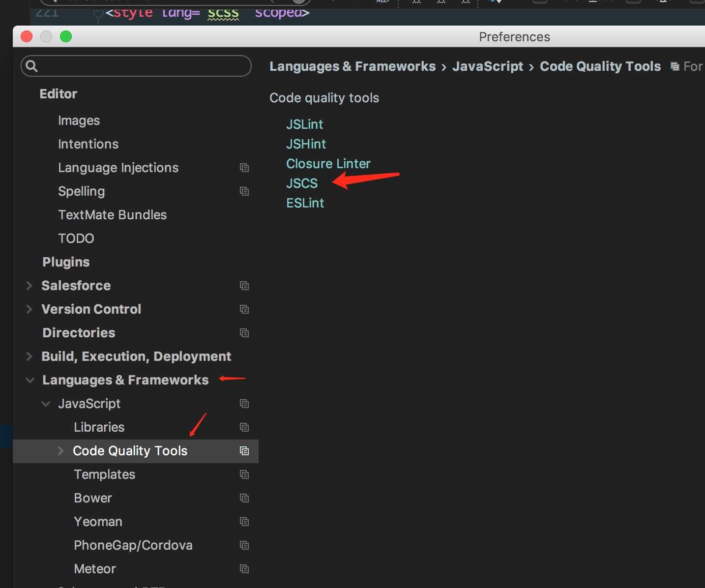Click the project icon in the breadcrumb header

click(675, 66)
